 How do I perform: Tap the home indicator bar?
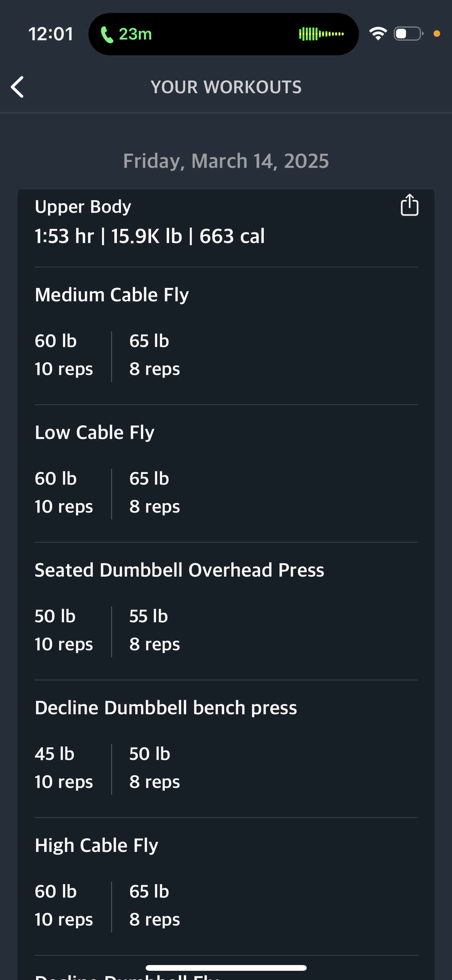click(x=226, y=968)
